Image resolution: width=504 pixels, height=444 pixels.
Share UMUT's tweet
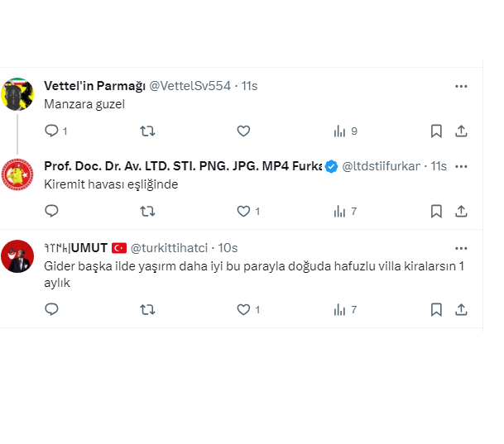pos(462,309)
